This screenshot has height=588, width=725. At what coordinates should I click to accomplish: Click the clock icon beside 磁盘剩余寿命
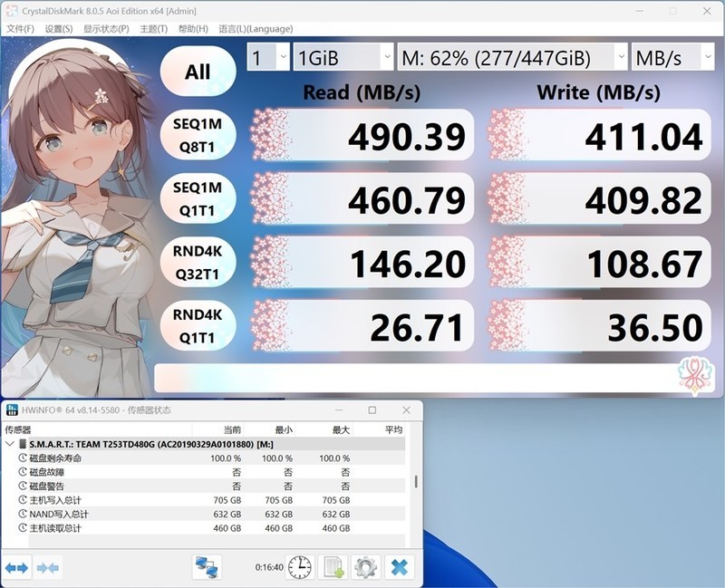23,458
